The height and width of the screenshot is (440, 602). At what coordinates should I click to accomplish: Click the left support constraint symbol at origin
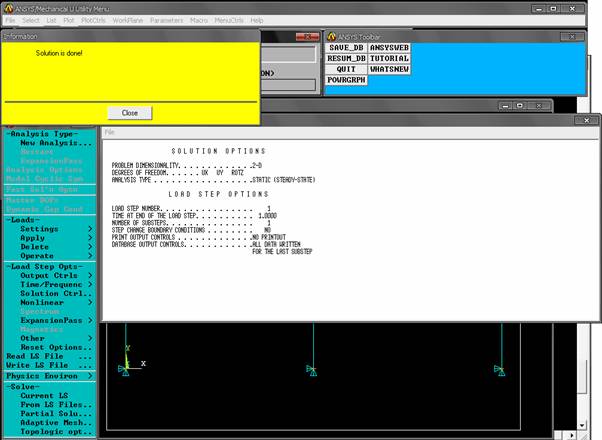(124, 370)
